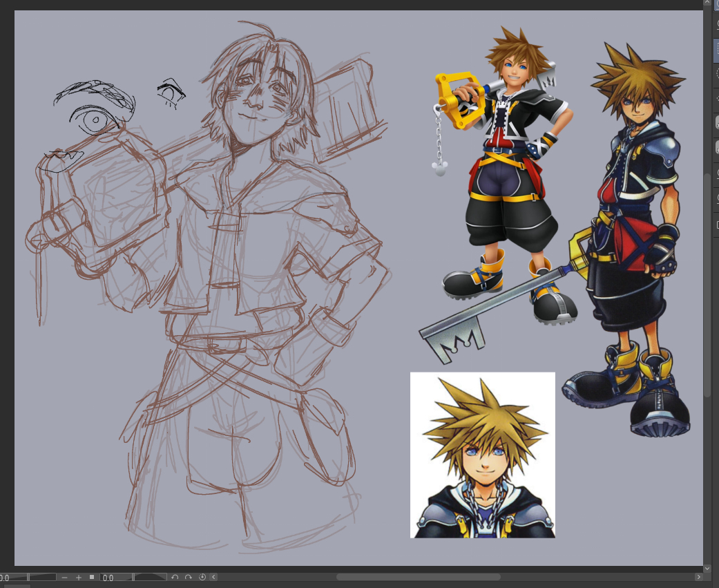Click the rotation angle slider
Viewport: 719px width, 588px height.
click(x=149, y=577)
